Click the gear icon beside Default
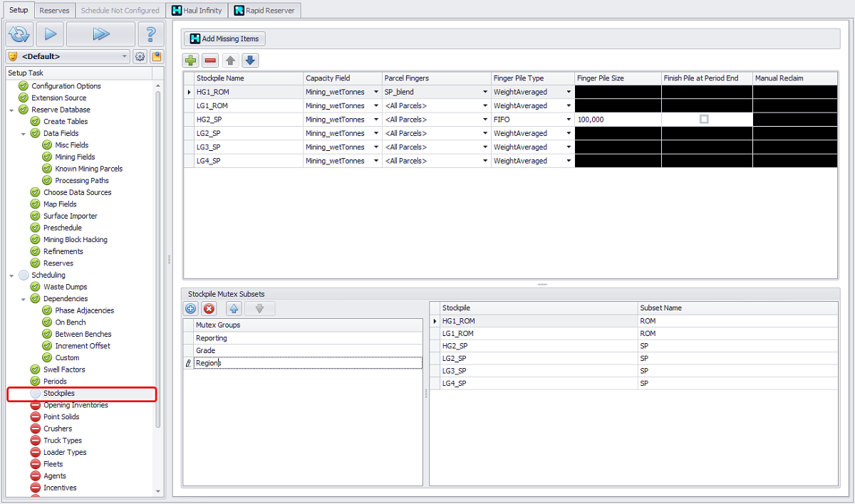 [x=140, y=56]
